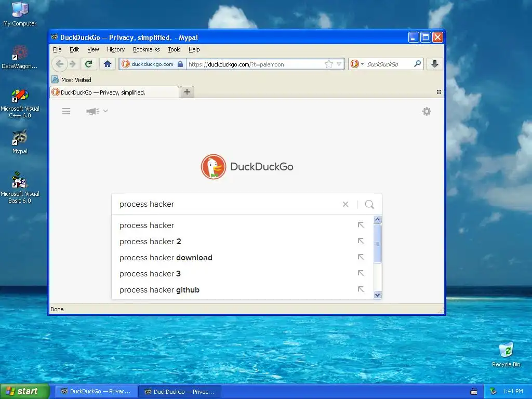Click the duckduckgo.com site identity label
532x399 pixels.
(x=152, y=64)
